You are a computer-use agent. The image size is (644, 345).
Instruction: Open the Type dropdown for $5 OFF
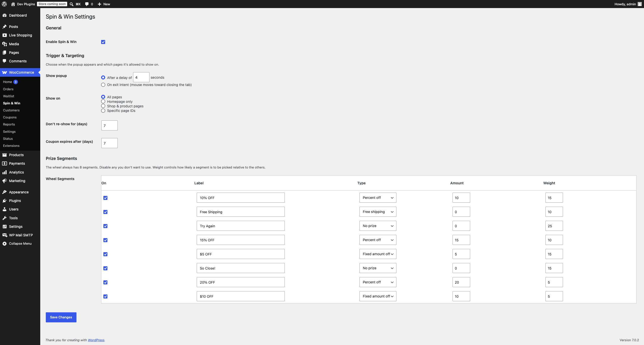click(x=378, y=254)
